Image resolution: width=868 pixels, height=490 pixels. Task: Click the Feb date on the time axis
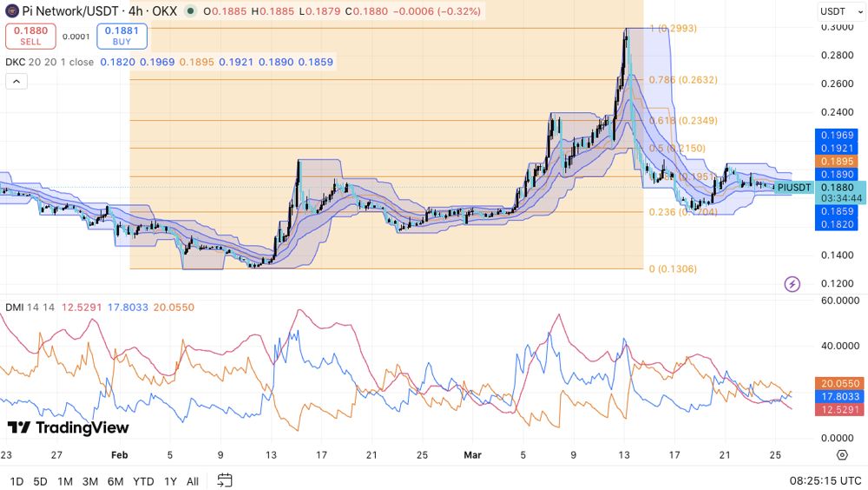click(120, 455)
